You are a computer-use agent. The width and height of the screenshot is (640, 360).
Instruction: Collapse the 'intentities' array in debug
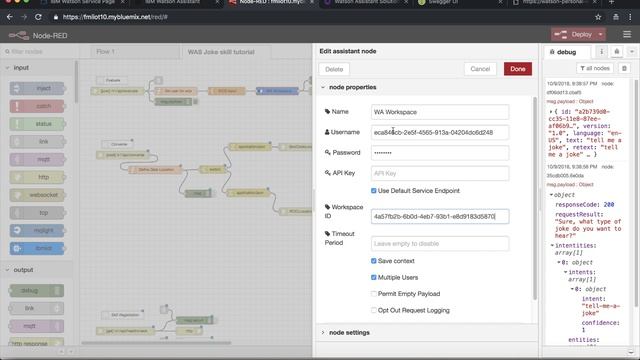(x=552, y=246)
